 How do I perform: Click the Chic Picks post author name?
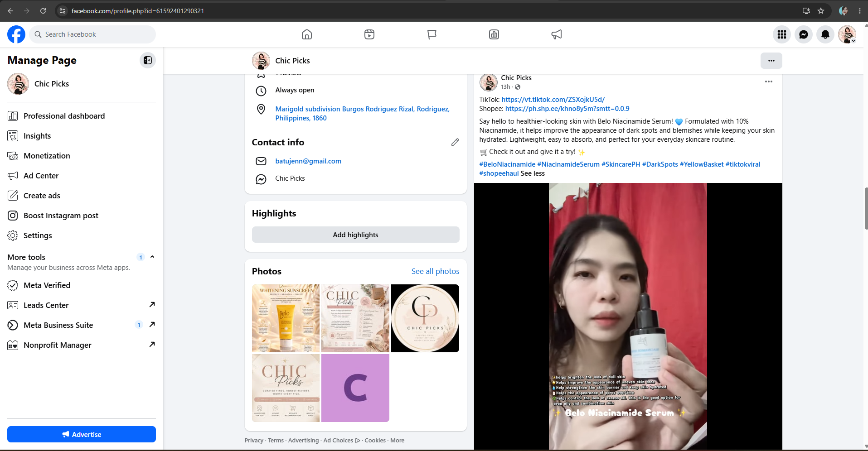[x=516, y=78]
